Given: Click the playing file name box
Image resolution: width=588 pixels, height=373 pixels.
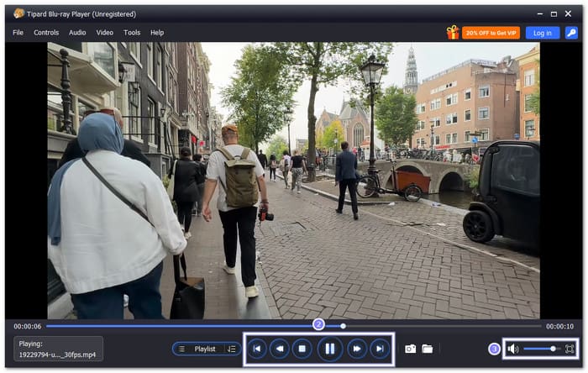Looking at the screenshot, I should (58, 349).
